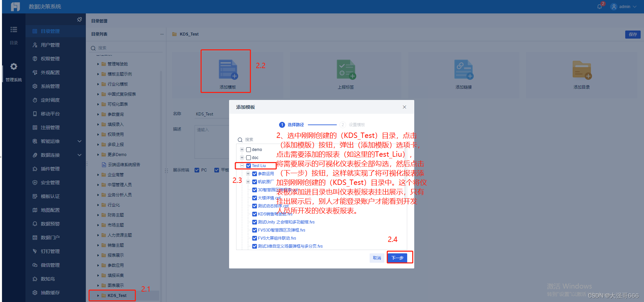Image resolution: width=644 pixels, height=302 pixels.
Task: Click the 下一步 (next) button
Action: click(397, 258)
